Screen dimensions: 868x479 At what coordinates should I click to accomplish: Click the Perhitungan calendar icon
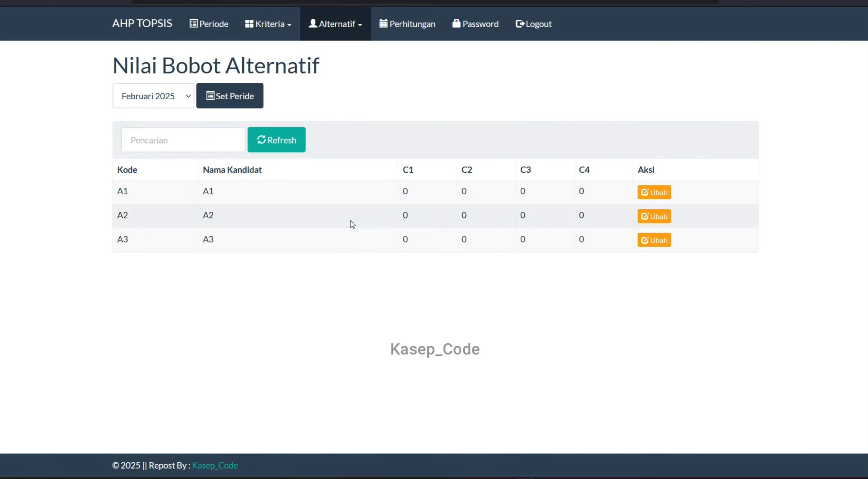(x=383, y=23)
